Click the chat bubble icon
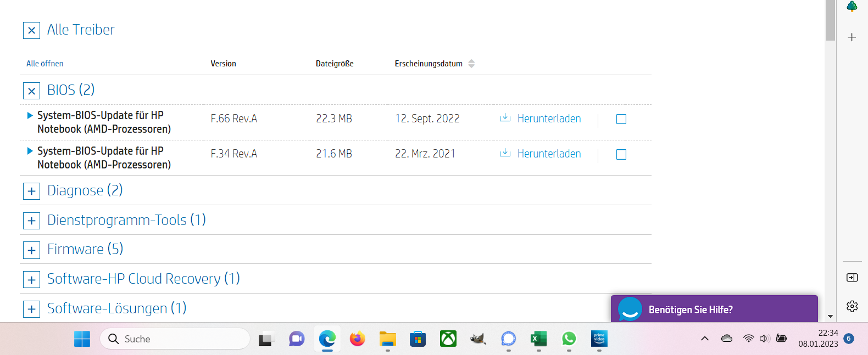Screen dimensions: 868x355 [630, 309]
